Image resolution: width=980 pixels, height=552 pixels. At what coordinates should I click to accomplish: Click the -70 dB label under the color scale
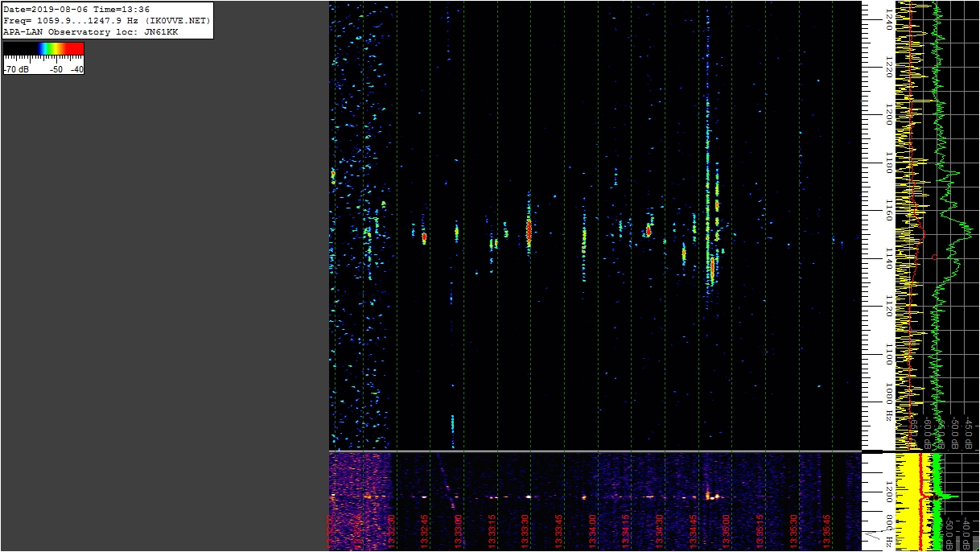16,69
